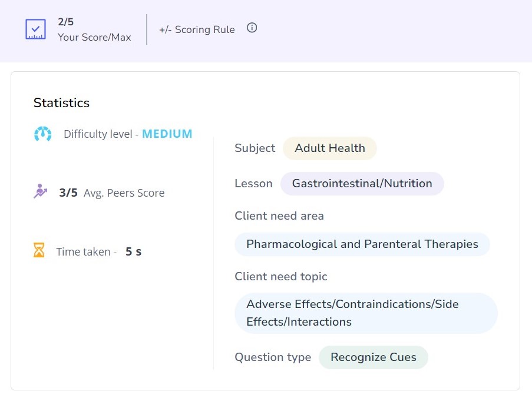Click the hourglass time taken icon
The height and width of the screenshot is (401, 532).
point(39,251)
